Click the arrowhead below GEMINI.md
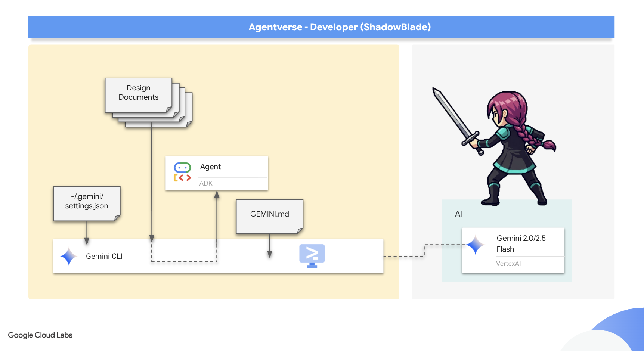The height and width of the screenshot is (351, 644). point(270,254)
